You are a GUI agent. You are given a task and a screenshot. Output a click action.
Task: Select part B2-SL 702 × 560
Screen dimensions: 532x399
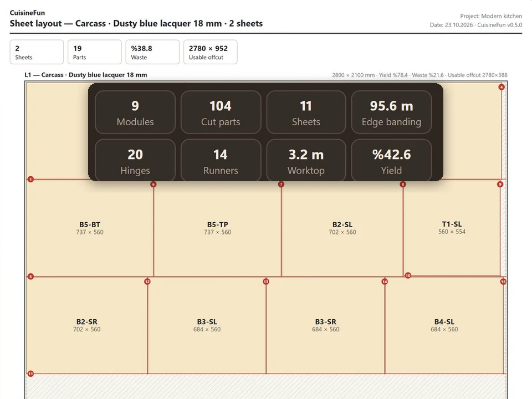coord(342,228)
